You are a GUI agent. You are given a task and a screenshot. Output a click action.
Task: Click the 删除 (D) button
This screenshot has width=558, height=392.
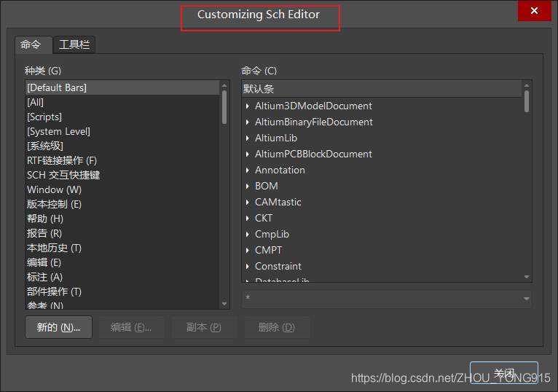pyautogui.click(x=277, y=327)
